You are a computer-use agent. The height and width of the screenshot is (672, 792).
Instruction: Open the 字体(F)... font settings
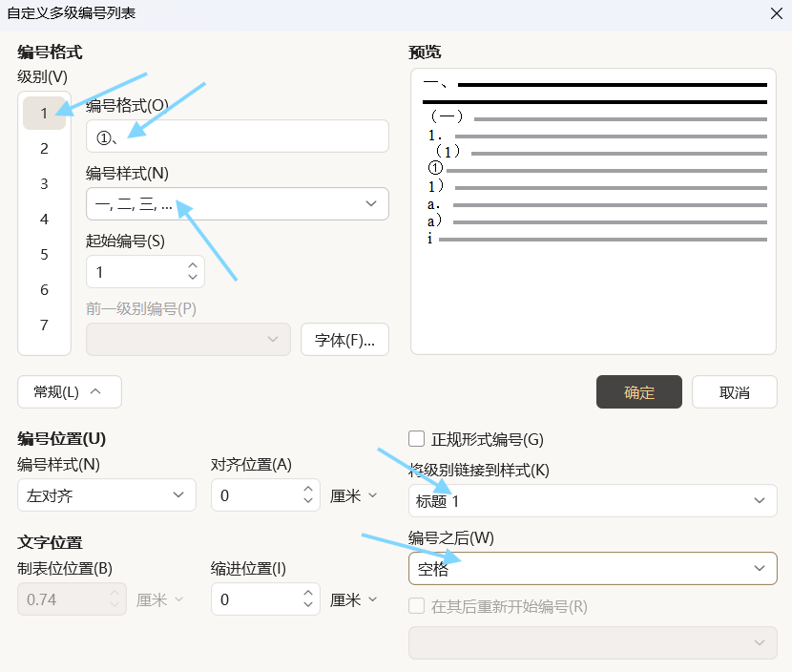pos(344,340)
